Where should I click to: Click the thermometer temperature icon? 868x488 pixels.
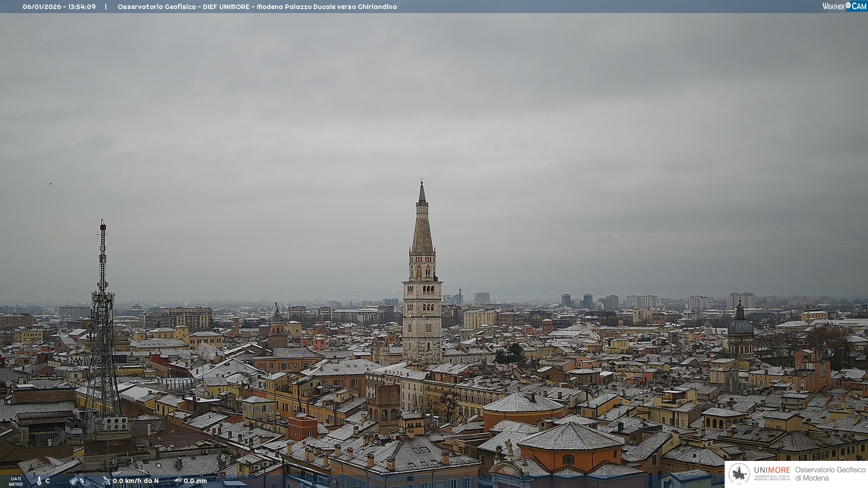[39, 481]
